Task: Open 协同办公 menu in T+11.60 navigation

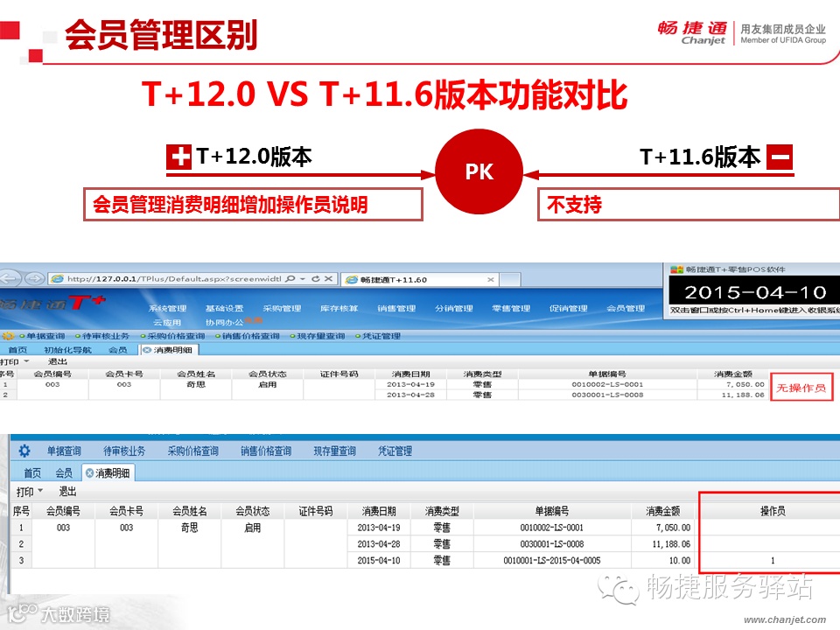Action: point(225,323)
